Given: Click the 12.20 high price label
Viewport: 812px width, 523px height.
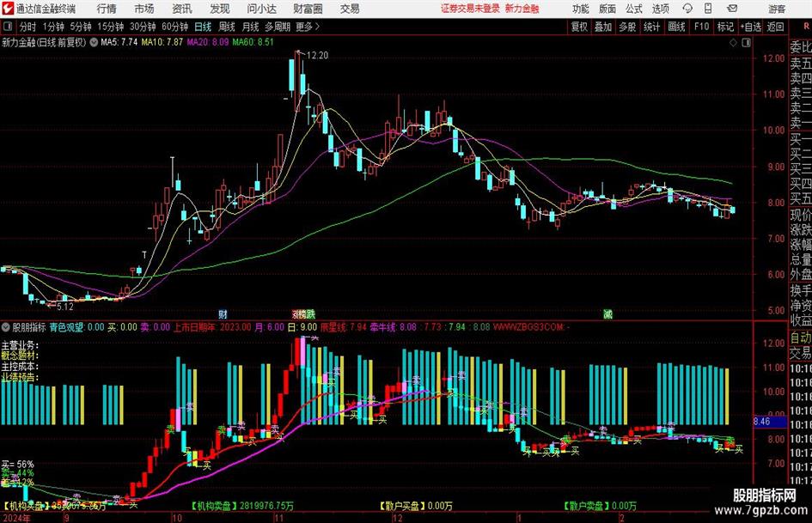Looking at the screenshot, I should (317, 56).
